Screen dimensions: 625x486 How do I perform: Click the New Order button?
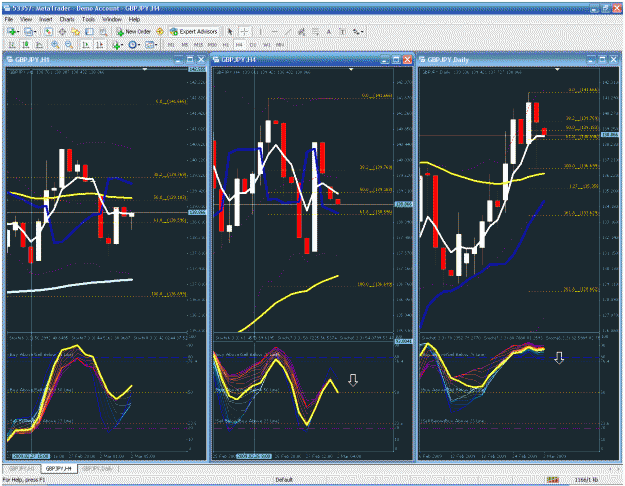tap(134, 31)
